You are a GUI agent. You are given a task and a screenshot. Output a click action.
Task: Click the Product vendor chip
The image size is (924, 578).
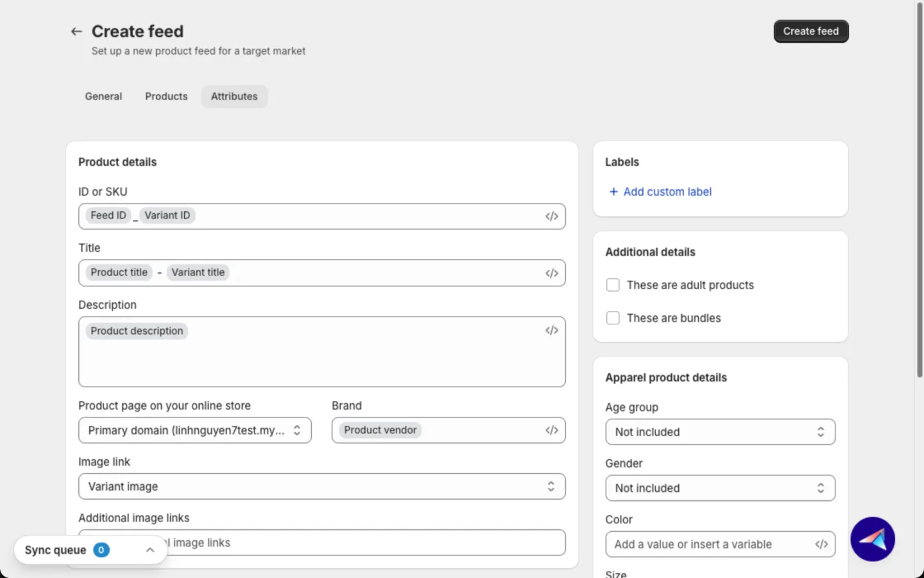pyautogui.click(x=381, y=430)
